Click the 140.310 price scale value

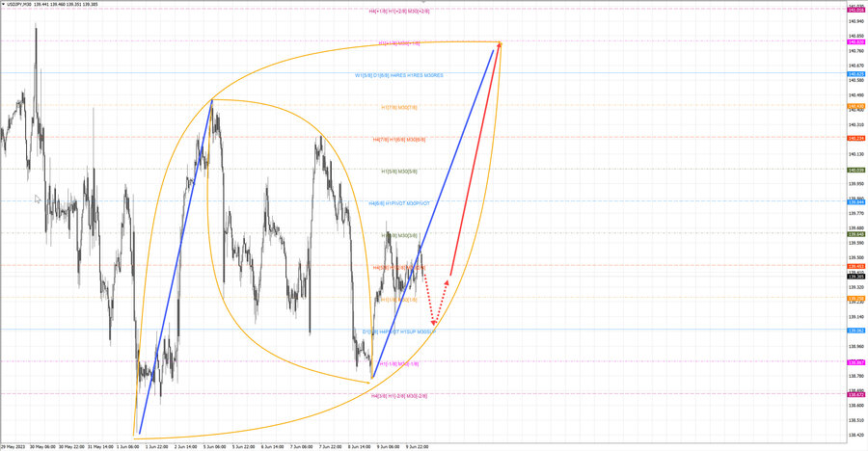(855, 124)
